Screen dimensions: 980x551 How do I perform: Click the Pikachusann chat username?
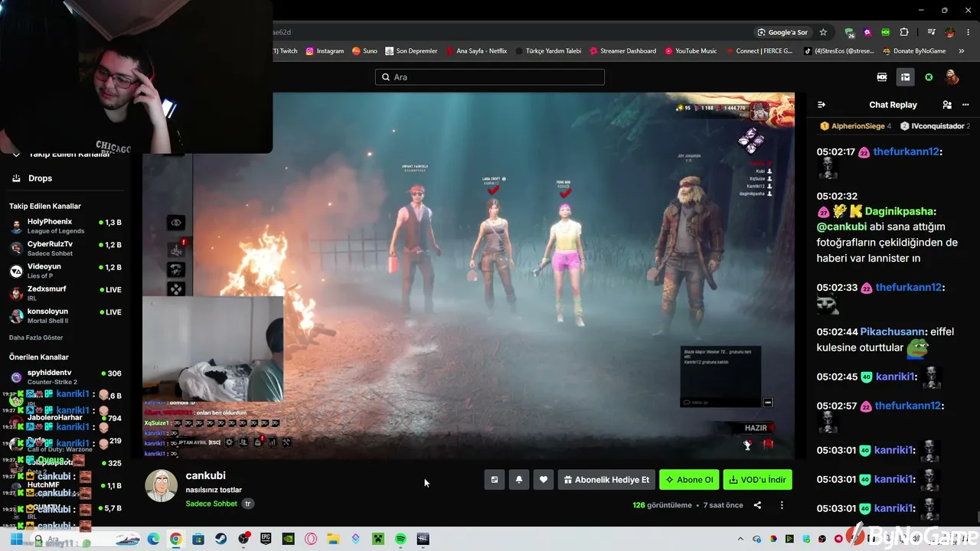pos(892,332)
